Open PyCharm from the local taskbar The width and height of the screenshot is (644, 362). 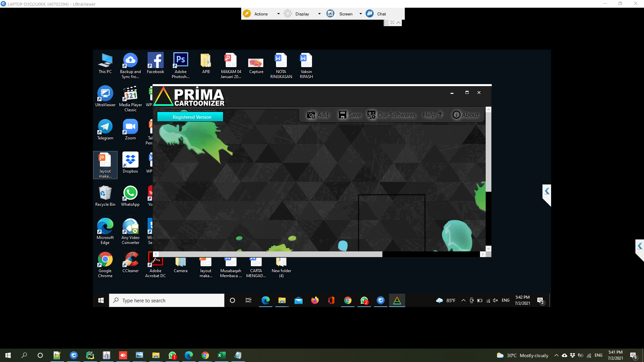tap(90, 355)
